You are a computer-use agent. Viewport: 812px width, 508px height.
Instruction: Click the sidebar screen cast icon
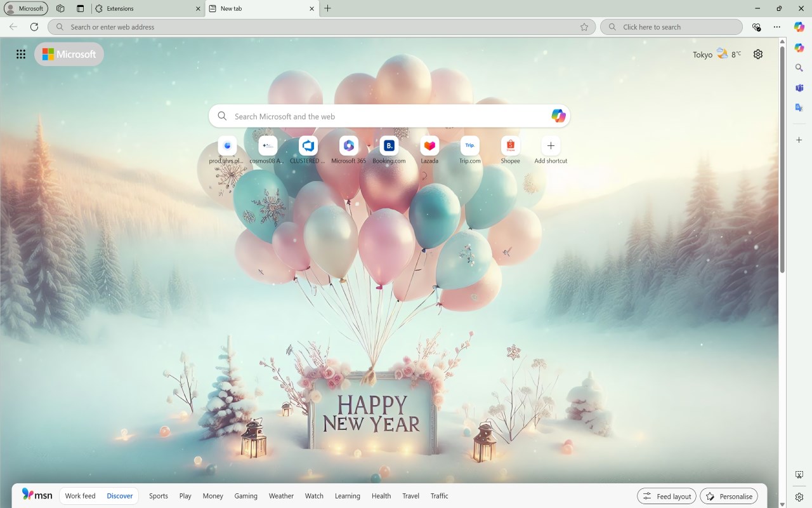799,475
